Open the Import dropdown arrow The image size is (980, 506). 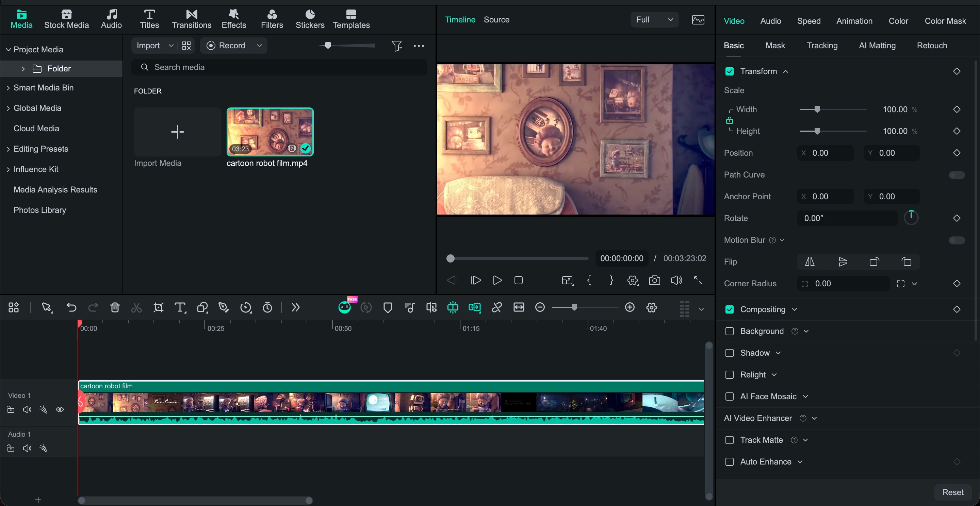coord(171,46)
